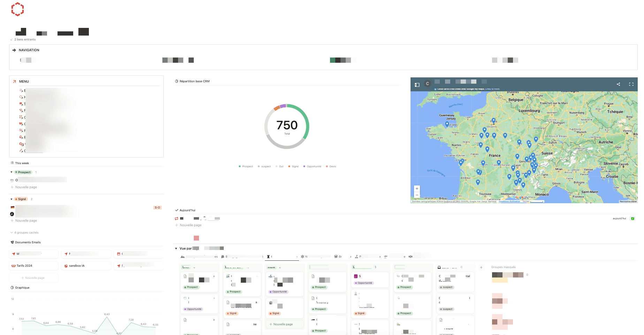The height and width of the screenshot is (335, 644).
Task: Zoom in on the map
Action: tap(417, 189)
